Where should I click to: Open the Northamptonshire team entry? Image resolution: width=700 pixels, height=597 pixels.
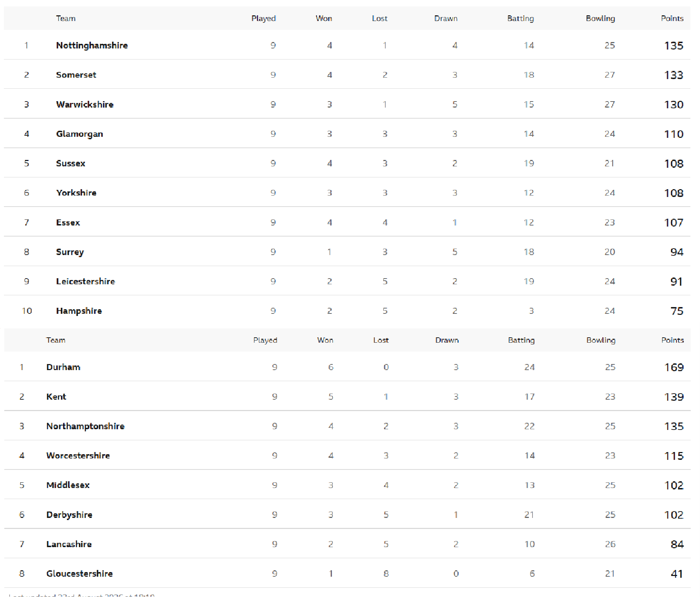86,426
